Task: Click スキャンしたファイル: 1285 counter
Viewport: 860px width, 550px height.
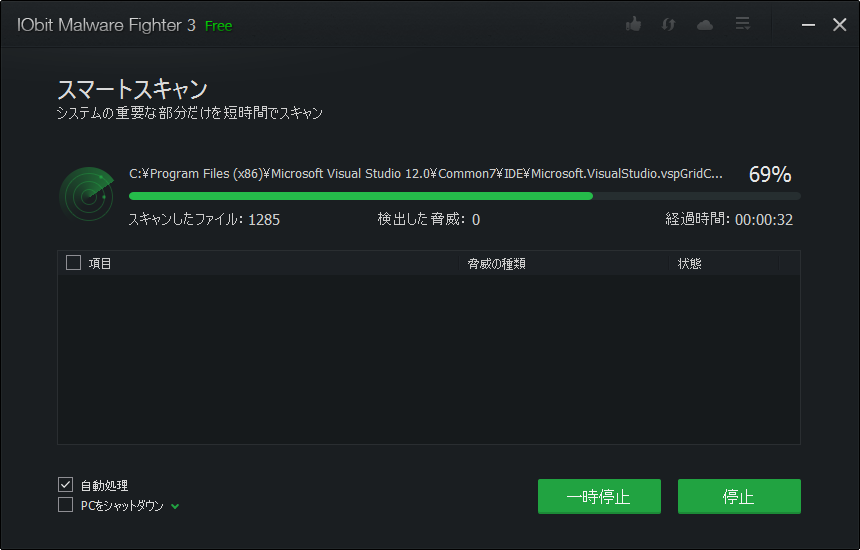Action: [x=204, y=219]
